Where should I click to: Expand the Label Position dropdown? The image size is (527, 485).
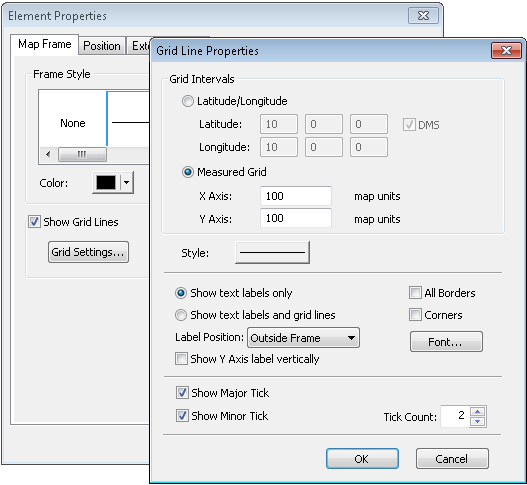click(x=303, y=337)
